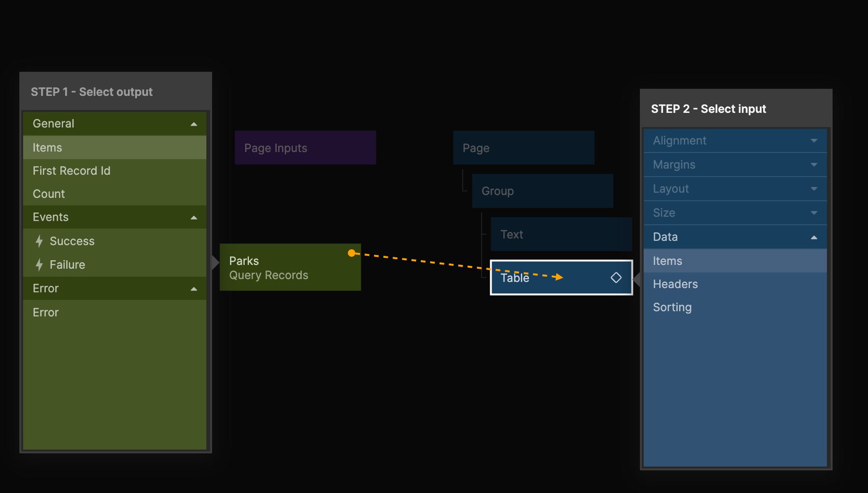Expand the Layout section
Image resolution: width=868 pixels, height=493 pixels.
click(x=814, y=189)
